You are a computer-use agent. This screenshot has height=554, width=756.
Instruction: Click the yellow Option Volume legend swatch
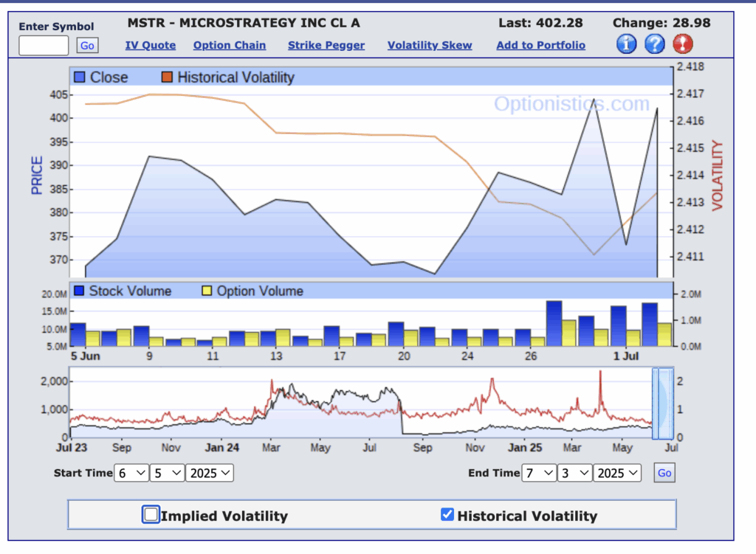207,291
